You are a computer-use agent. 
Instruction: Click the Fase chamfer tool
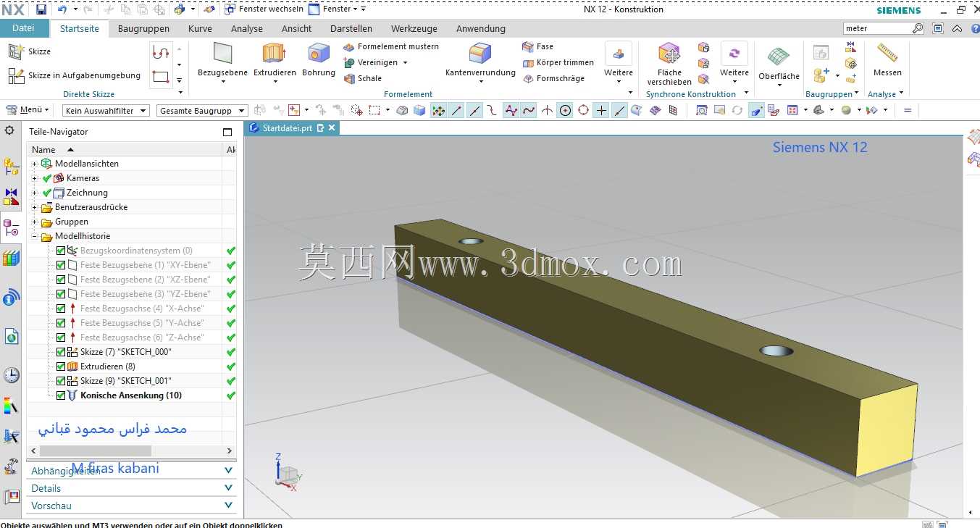(x=537, y=46)
